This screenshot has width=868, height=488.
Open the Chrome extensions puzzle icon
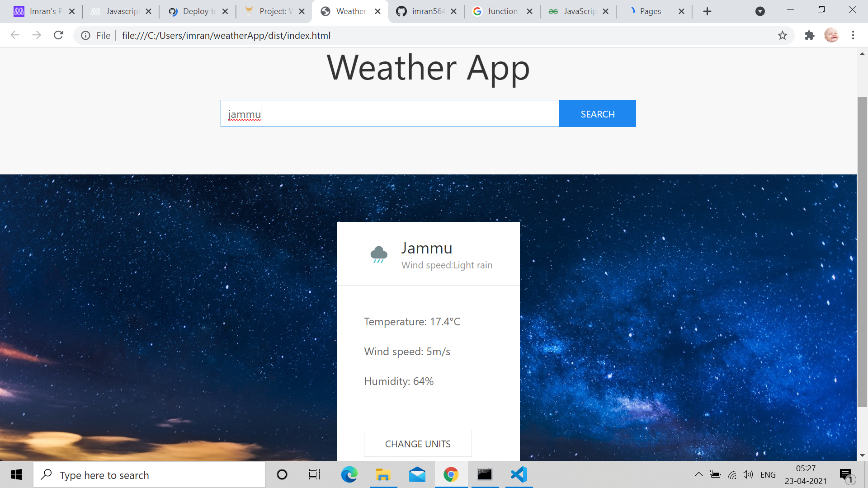coord(809,35)
